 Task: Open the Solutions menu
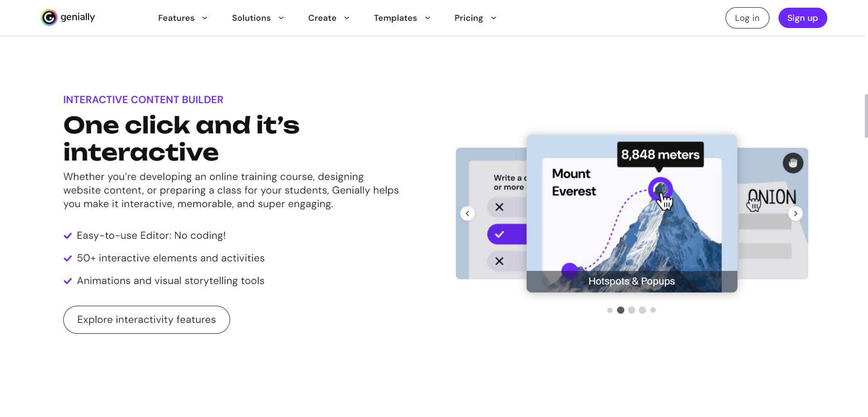click(251, 18)
